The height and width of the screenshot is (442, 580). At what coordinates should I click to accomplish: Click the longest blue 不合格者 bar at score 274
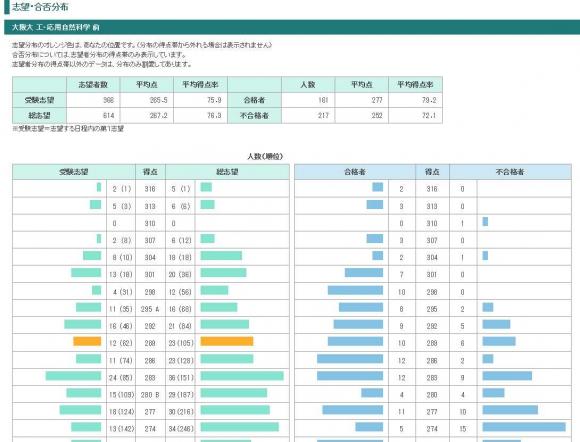[524, 427]
